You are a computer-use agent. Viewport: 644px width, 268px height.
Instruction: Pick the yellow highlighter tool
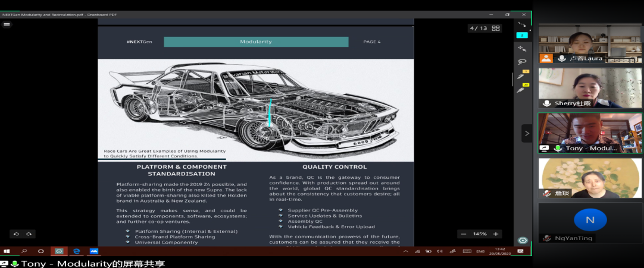coord(521,90)
